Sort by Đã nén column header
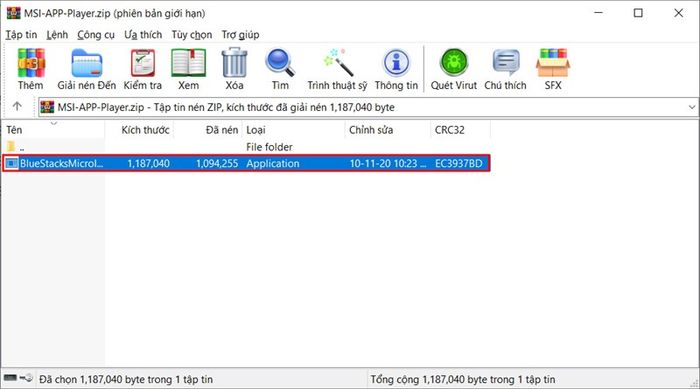Viewport: 700px width, 389px height. tap(208, 130)
